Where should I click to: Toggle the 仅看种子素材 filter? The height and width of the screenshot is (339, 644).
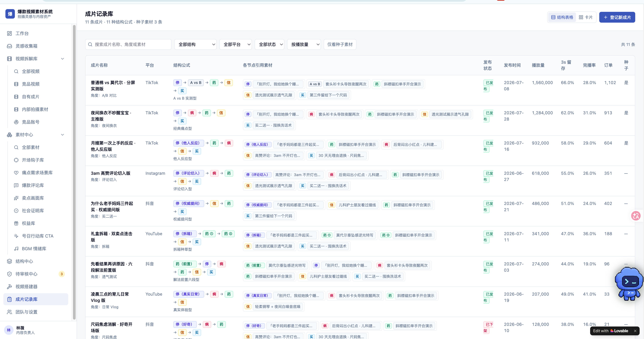[340, 45]
